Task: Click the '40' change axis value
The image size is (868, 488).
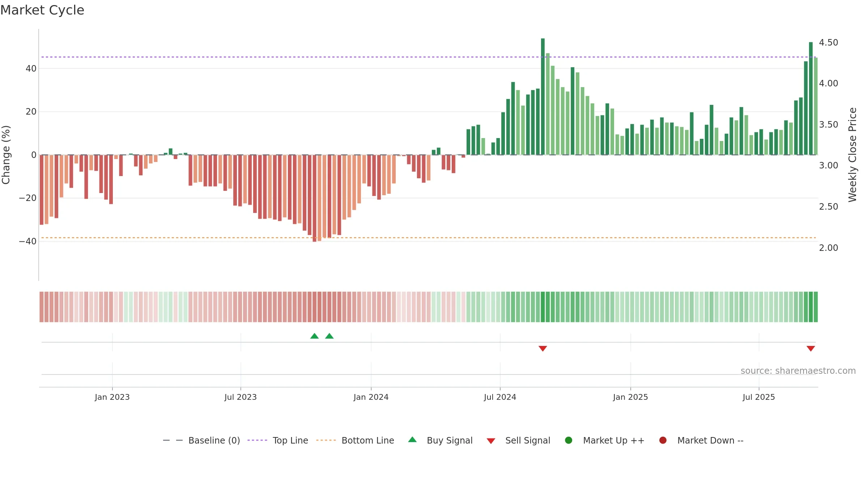Action: pos(31,69)
